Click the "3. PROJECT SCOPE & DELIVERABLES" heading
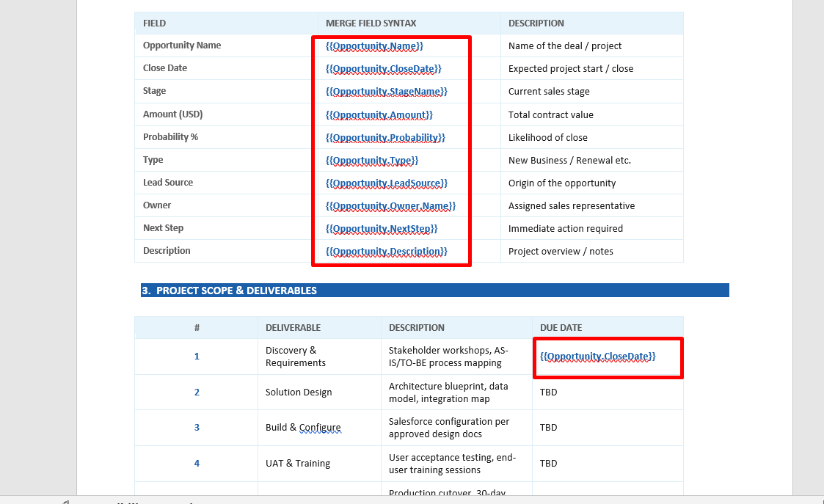The height and width of the screenshot is (504, 824). 229,290
